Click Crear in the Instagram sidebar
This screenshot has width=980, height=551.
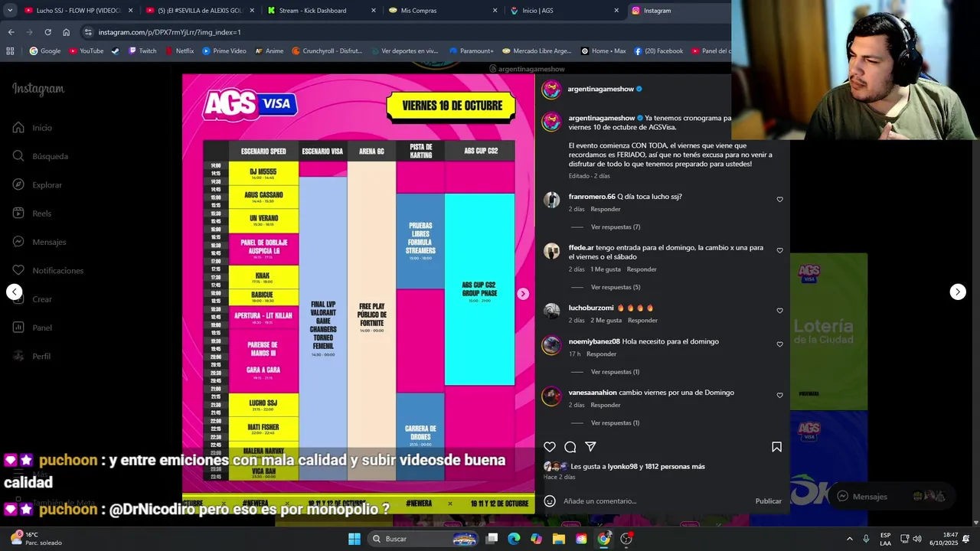point(32,299)
